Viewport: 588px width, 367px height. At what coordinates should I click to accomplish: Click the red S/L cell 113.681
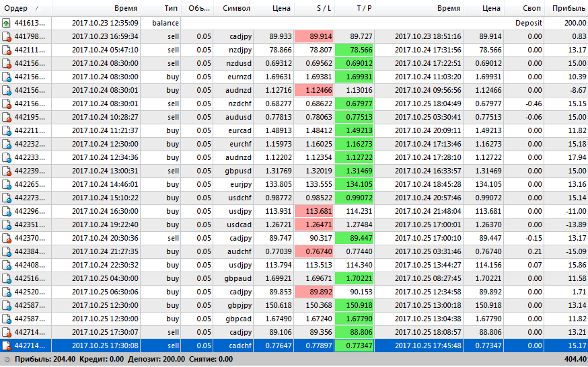click(x=314, y=212)
